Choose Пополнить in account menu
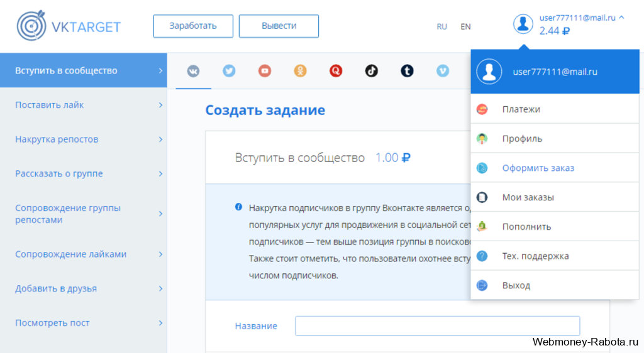This screenshot has width=644, height=353. pos(555,226)
